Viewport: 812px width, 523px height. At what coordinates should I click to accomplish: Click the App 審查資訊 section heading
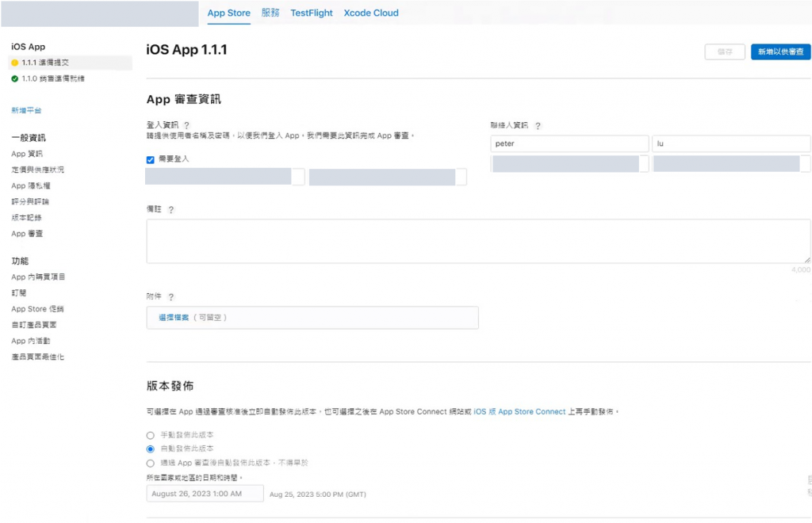click(x=183, y=99)
